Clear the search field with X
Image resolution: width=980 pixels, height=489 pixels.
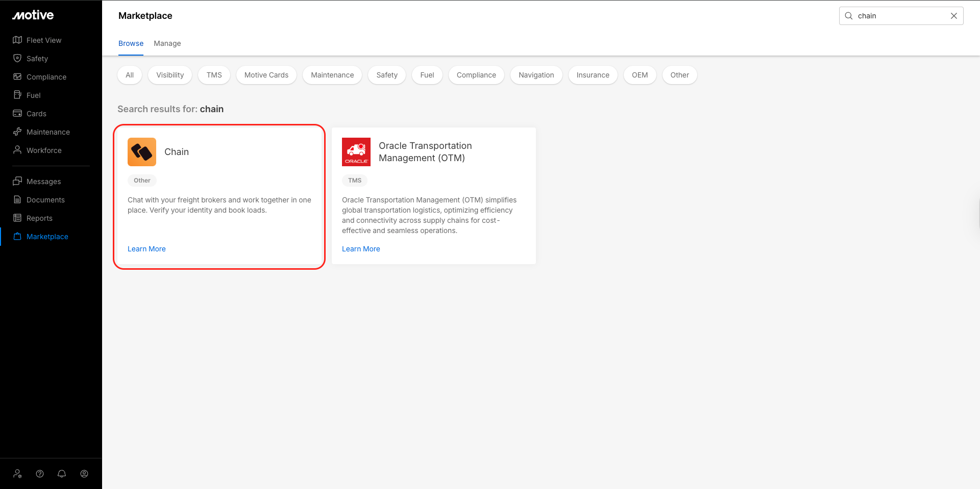tap(953, 16)
